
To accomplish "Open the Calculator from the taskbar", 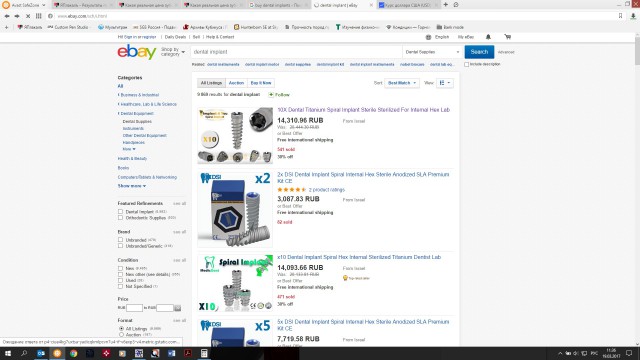I will point(204,353).
